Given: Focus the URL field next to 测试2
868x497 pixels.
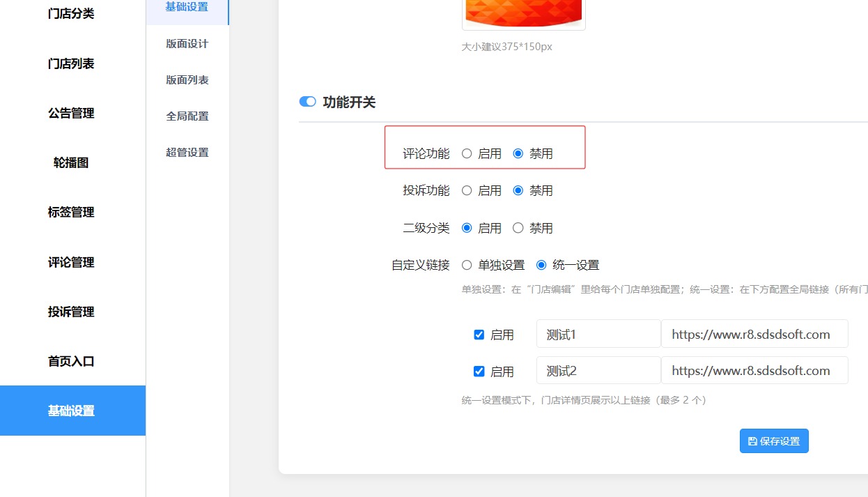Looking at the screenshot, I should (x=754, y=370).
